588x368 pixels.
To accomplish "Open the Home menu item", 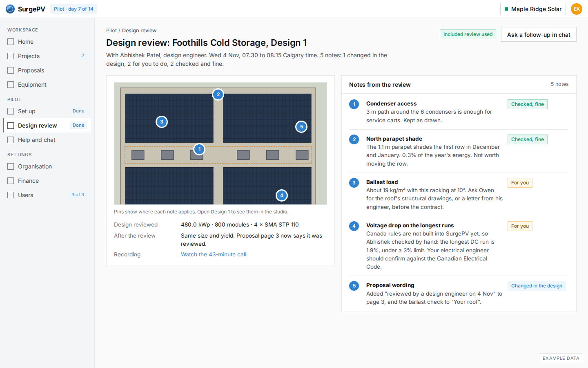I will pos(47,42).
